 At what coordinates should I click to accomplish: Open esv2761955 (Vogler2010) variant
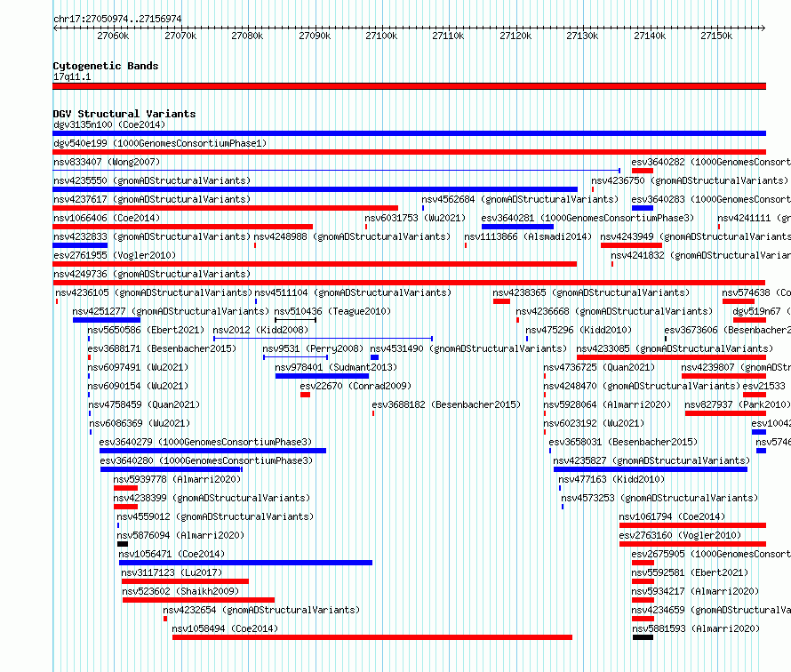(x=115, y=255)
